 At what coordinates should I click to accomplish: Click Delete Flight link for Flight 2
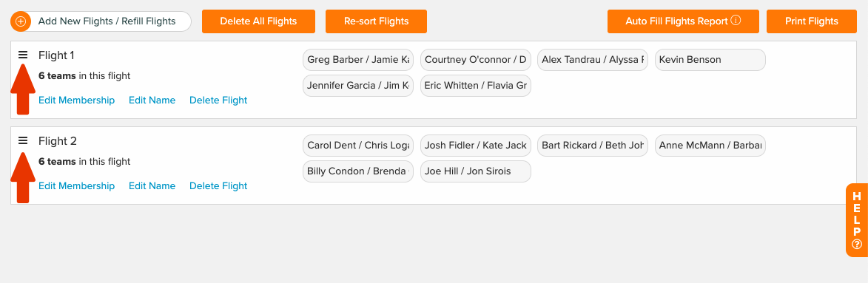pos(218,185)
